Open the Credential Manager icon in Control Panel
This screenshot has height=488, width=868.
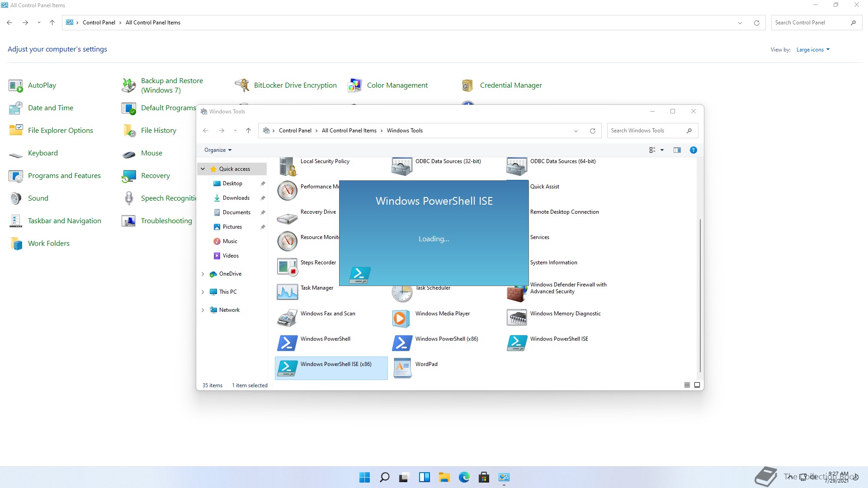tap(468, 85)
